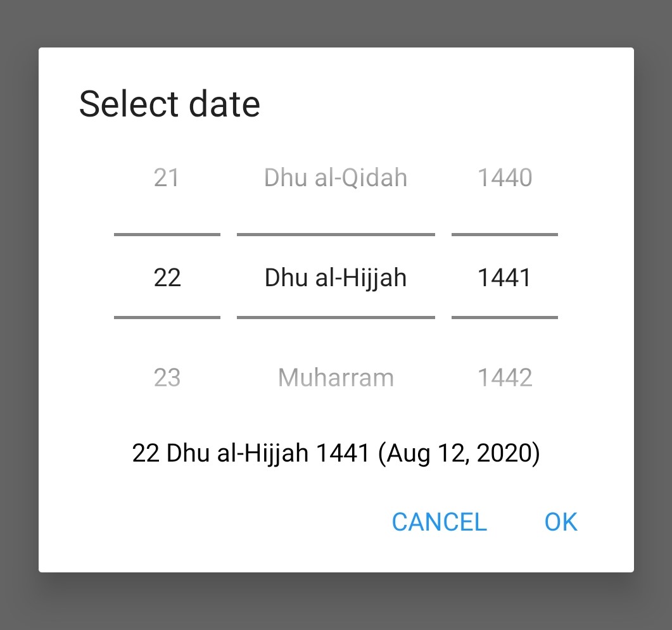Screen dimensions: 672x630
Task: Choose previous month Dhu al-Qidah
Action: tap(336, 178)
